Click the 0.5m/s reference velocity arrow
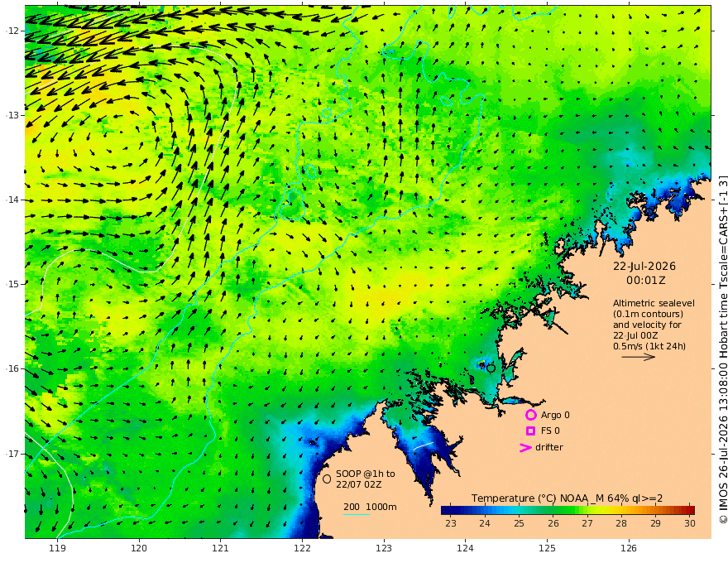The width and height of the screenshot is (728, 563). click(x=639, y=357)
